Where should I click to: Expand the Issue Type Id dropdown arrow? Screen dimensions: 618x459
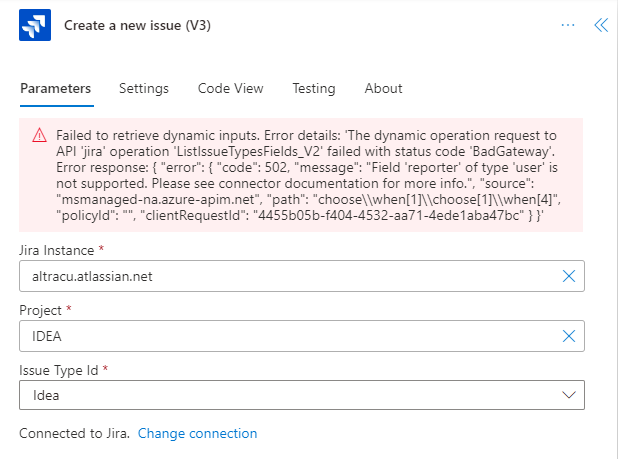point(569,395)
